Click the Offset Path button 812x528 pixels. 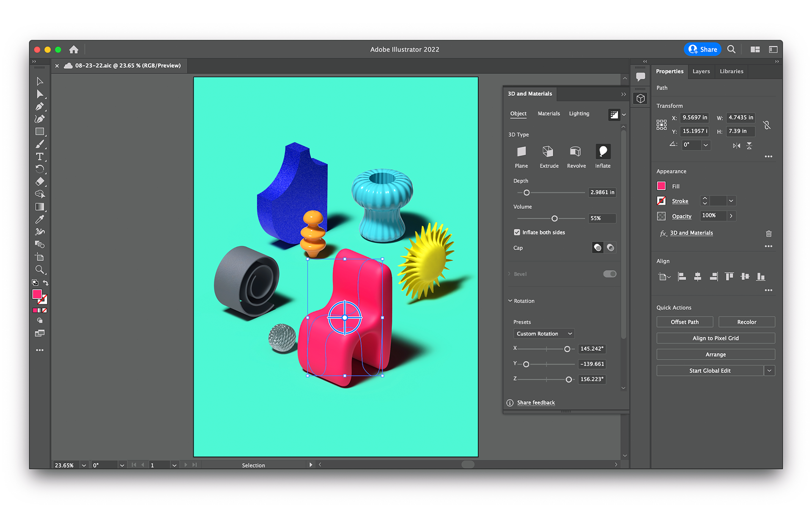tap(684, 322)
